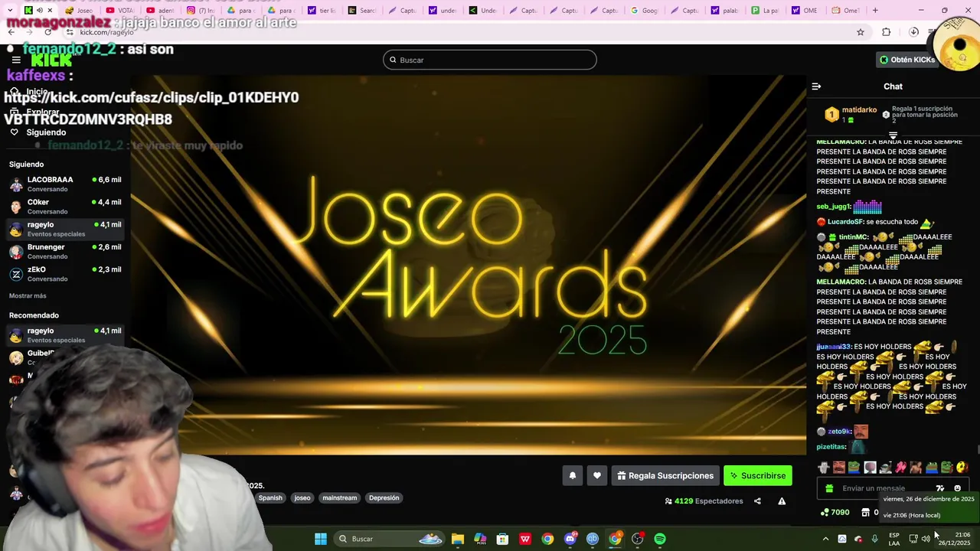
Task: Open Microsoft Store from taskbar
Action: [502, 539]
